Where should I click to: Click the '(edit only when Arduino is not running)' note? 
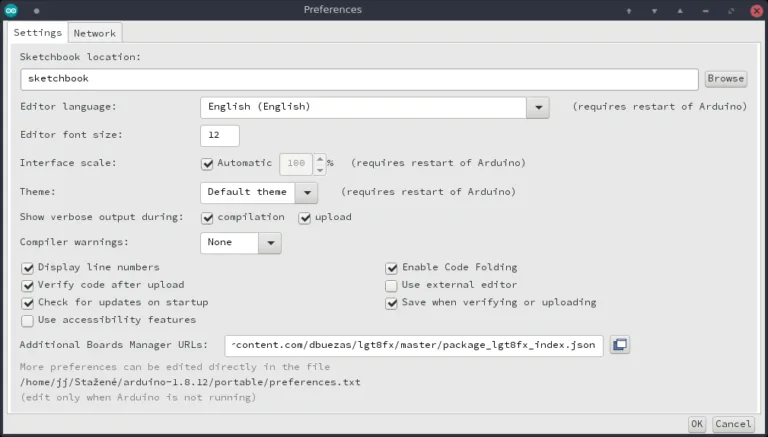pyautogui.click(x=138, y=397)
